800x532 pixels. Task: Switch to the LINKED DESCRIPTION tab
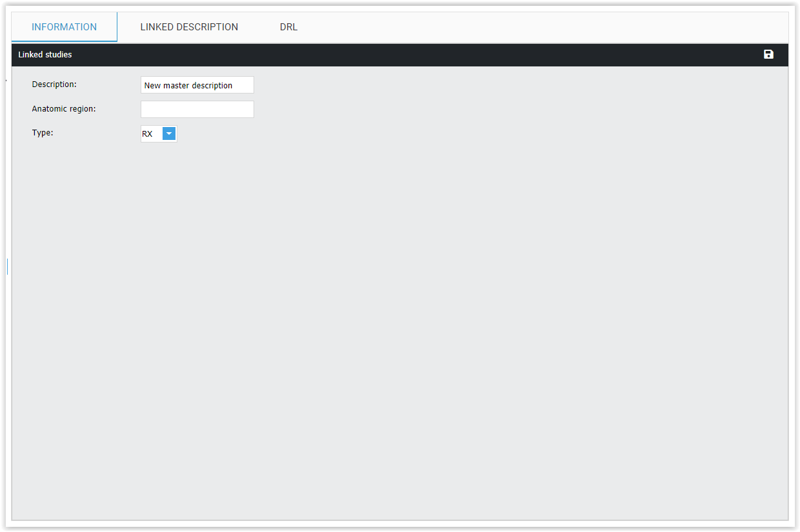point(189,27)
